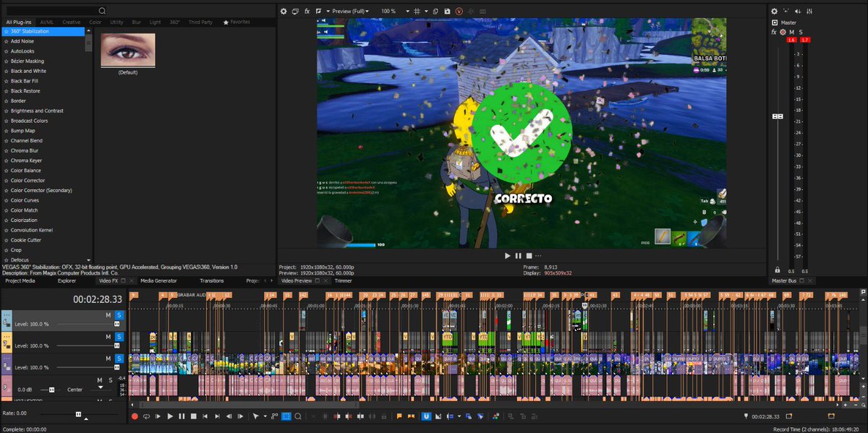Mute video track 7

[x=109, y=337]
